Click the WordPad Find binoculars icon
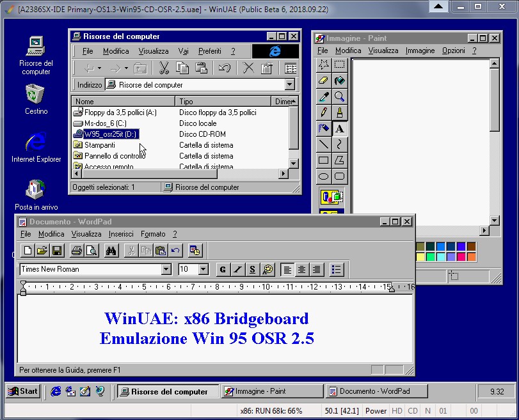 tap(111, 251)
